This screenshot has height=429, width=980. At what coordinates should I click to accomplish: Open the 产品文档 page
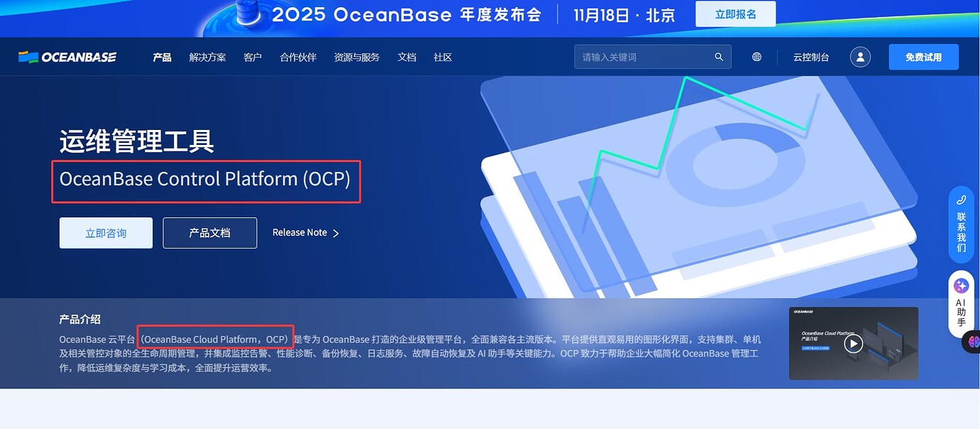click(x=209, y=232)
